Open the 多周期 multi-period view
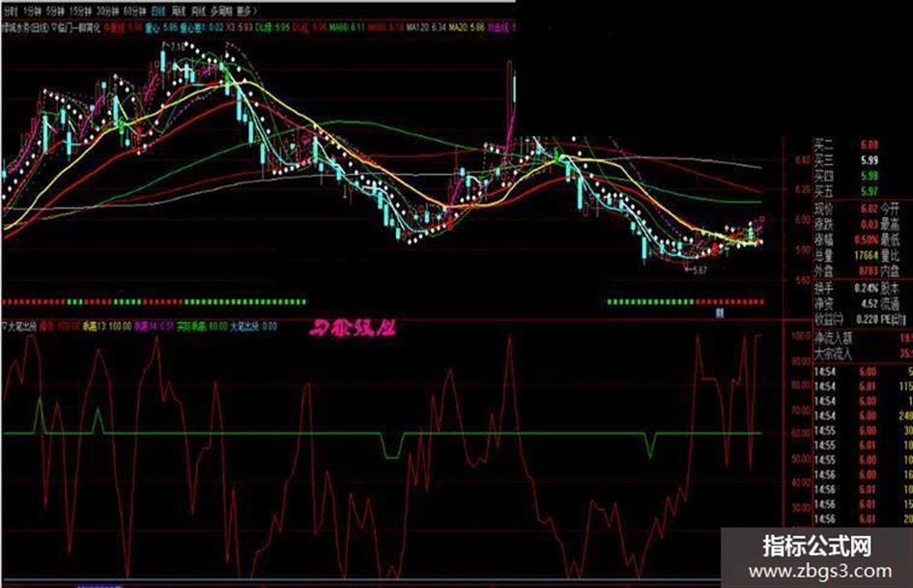913x588 pixels. point(222,11)
